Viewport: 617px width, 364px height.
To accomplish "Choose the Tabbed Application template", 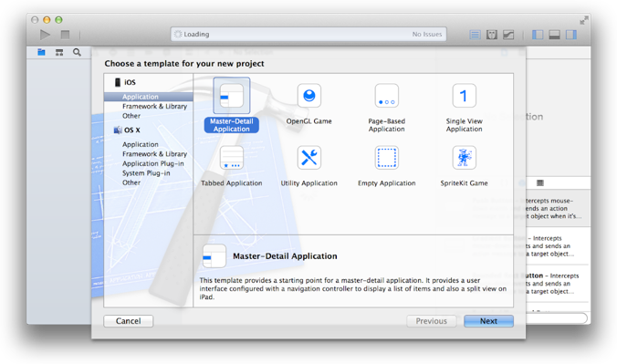I will point(232,166).
